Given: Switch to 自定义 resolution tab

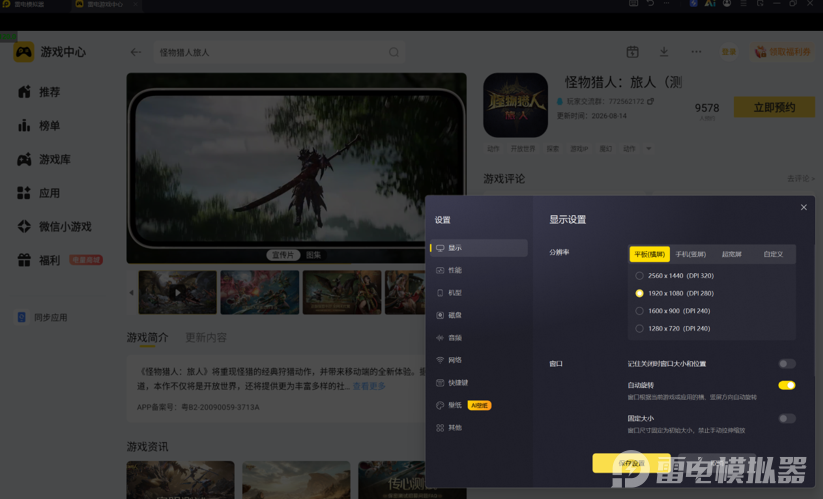Looking at the screenshot, I should point(773,254).
